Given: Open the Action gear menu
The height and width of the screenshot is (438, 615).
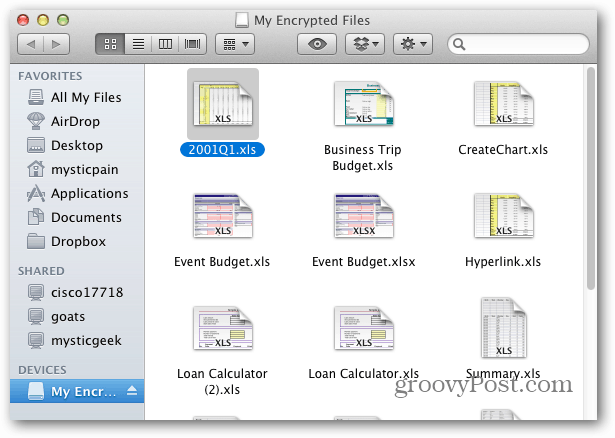Looking at the screenshot, I should [x=413, y=44].
